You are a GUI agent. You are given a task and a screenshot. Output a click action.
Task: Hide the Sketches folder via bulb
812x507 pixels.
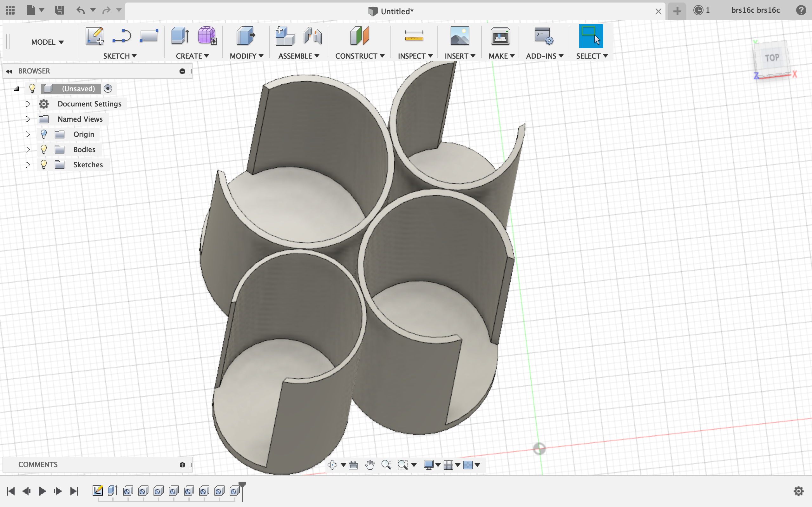pos(44,165)
